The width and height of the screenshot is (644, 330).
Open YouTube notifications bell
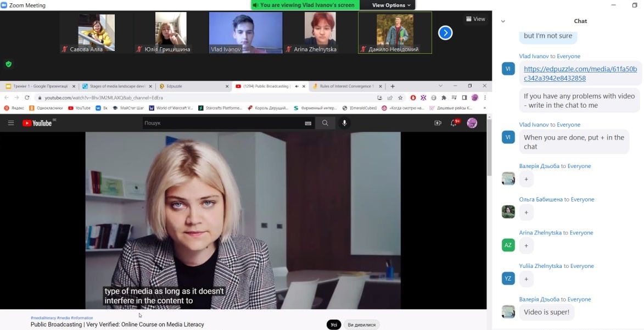click(x=453, y=123)
